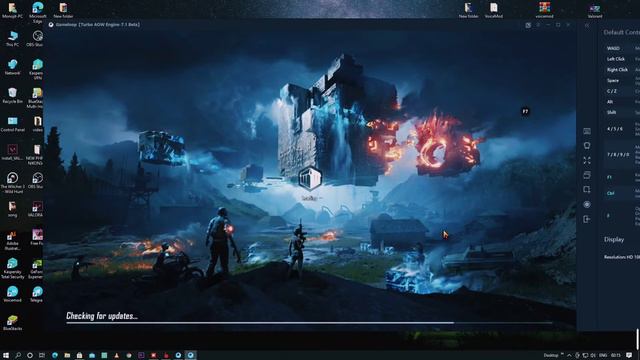Open File Explorer from the taskbar
Viewport: 640px width, 360px height.
67,356
